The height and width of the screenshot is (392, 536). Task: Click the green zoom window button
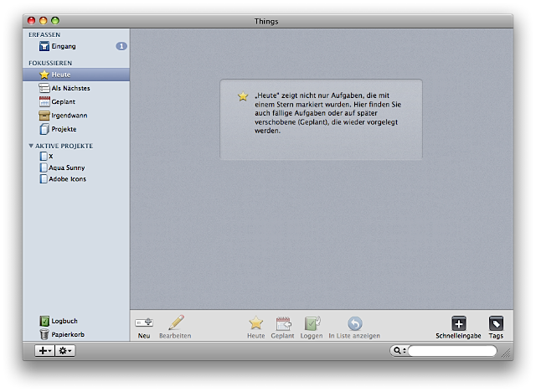[x=55, y=20]
